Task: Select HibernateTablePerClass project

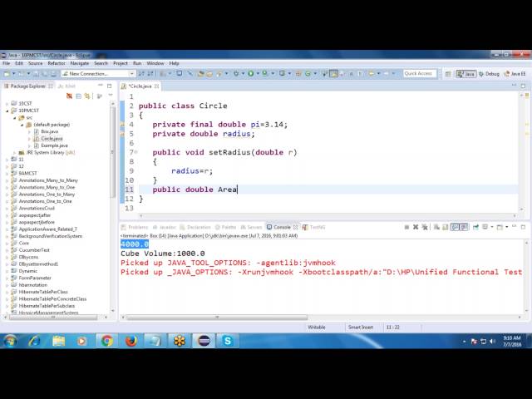Action: pyautogui.click(x=43, y=292)
